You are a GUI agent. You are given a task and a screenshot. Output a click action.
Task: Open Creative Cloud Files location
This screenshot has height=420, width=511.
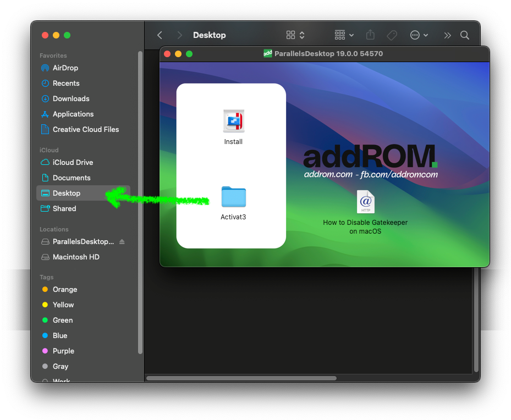point(84,129)
